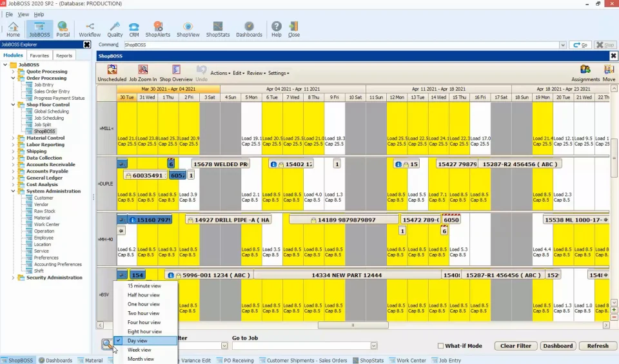Open the Go to Job dropdown
The width and height of the screenshot is (619, 364).
point(373,346)
